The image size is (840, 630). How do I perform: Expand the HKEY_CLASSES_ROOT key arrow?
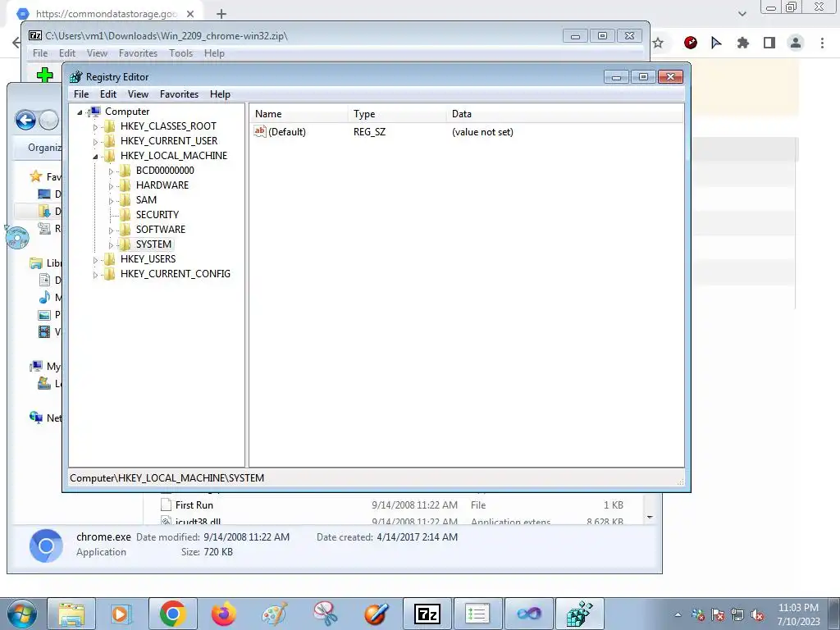pos(95,127)
